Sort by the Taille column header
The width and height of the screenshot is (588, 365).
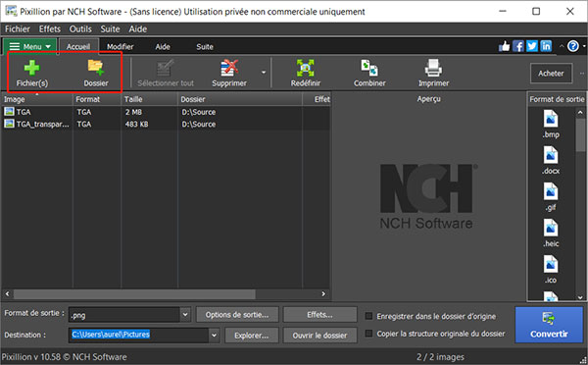tap(149, 99)
